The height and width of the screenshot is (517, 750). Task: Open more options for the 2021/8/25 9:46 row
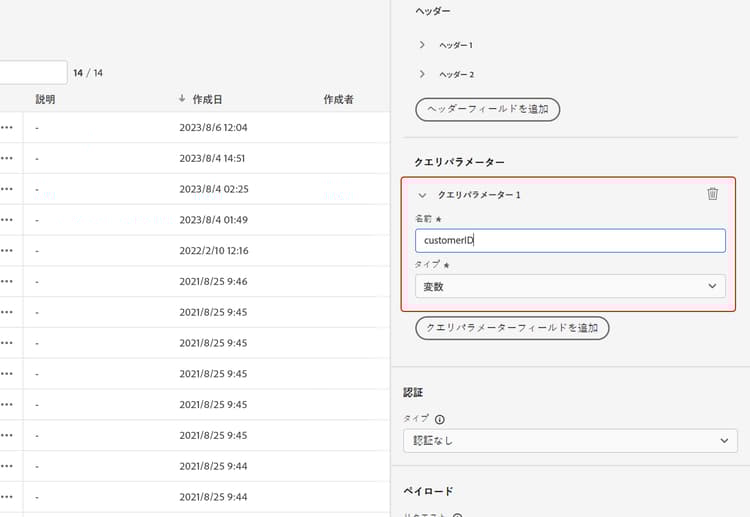click(x=7, y=282)
